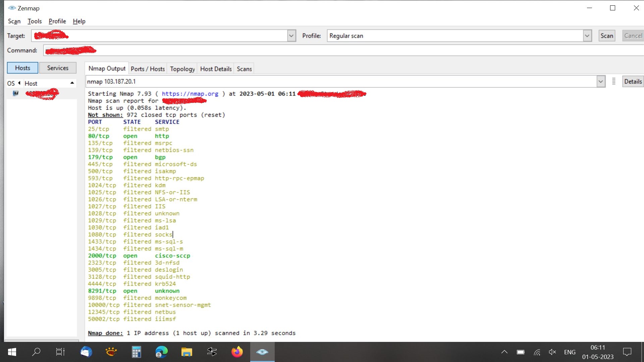The height and width of the screenshot is (362, 644).
Task: Click the open 80/tcp http line
Action: (x=128, y=136)
